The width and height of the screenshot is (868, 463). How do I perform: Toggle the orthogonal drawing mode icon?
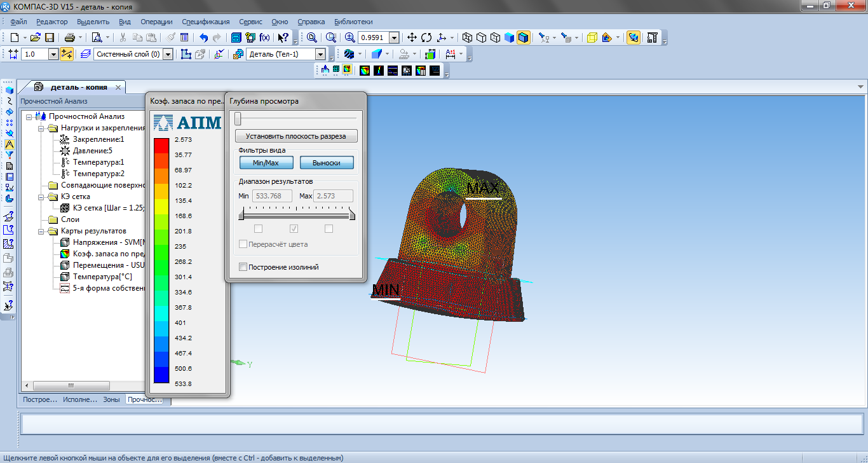(x=67, y=54)
